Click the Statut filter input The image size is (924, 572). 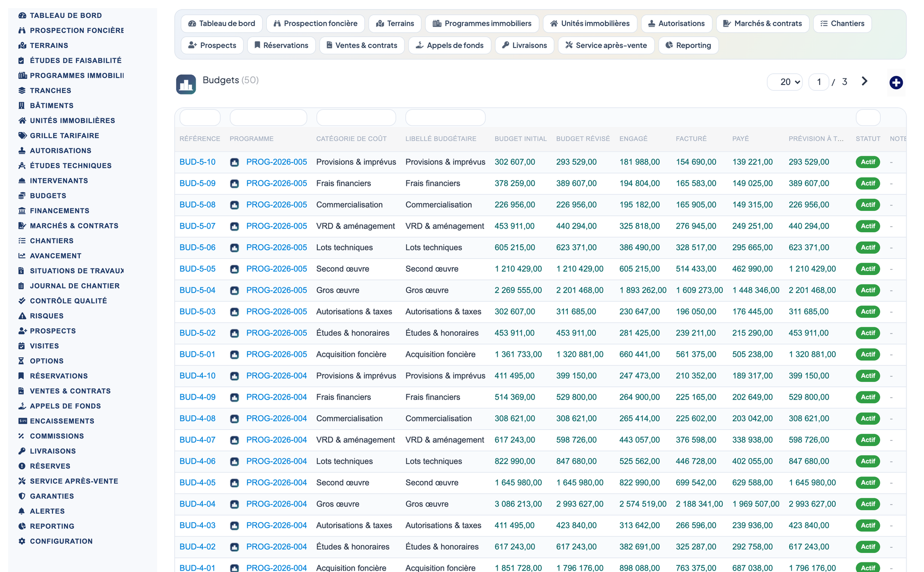tap(868, 117)
